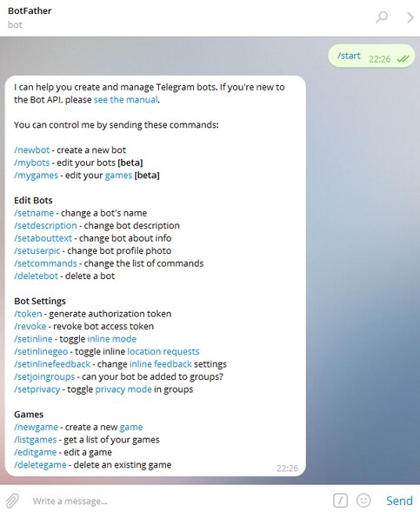Choose the /token command link
The image size is (420, 512).
coord(28,314)
